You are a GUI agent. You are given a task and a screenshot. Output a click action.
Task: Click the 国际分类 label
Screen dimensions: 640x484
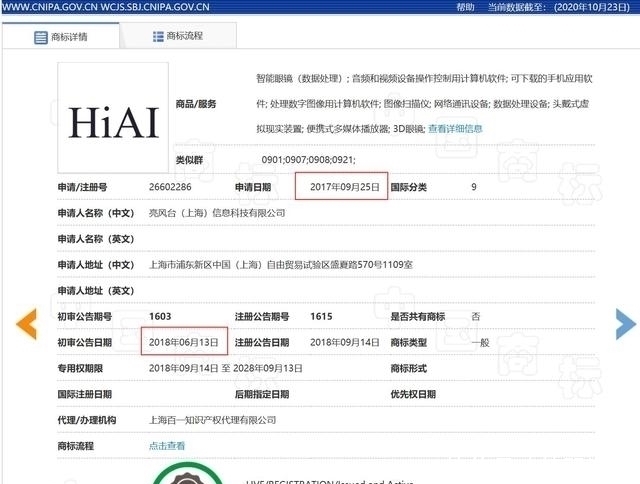[409, 187]
